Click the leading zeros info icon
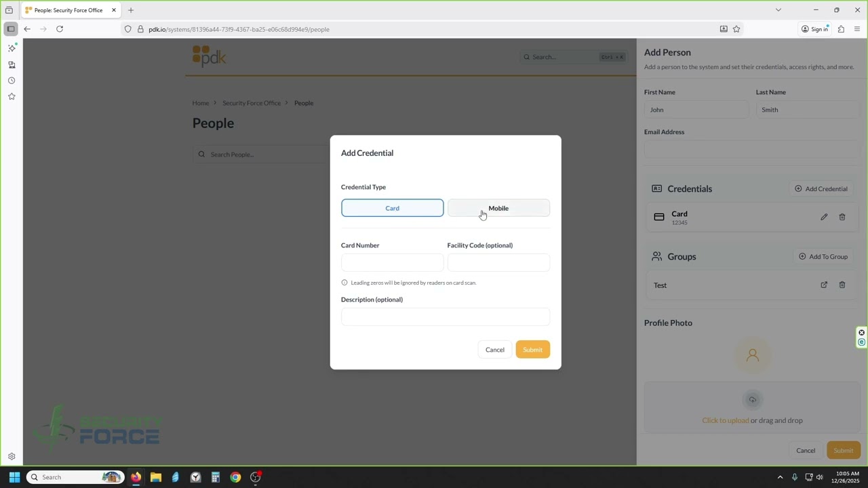The width and height of the screenshot is (868, 488). point(344,283)
